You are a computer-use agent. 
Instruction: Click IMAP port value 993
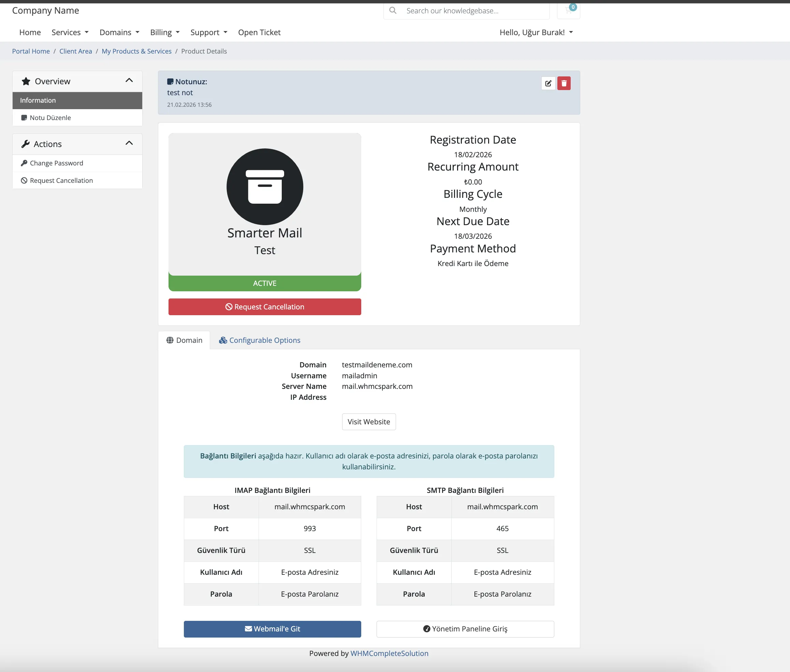tap(310, 528)
